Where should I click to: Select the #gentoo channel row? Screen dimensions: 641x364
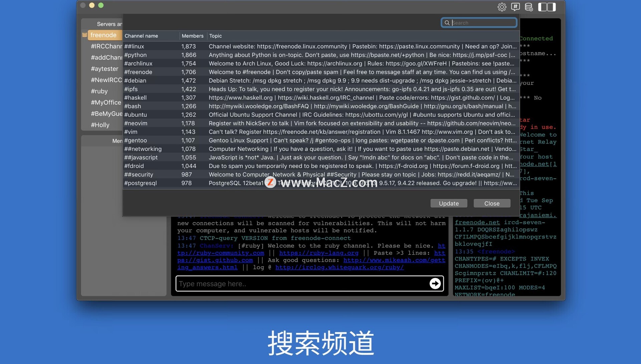coord(321,140)
